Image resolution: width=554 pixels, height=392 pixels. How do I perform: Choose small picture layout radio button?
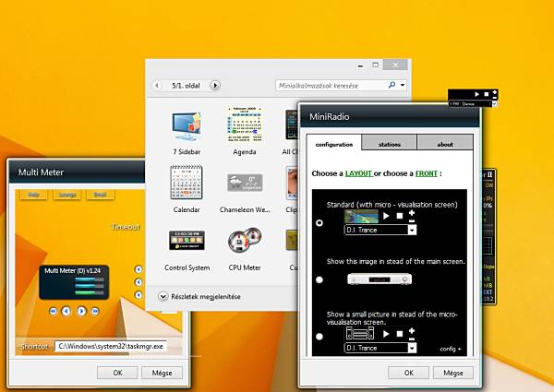319,337
